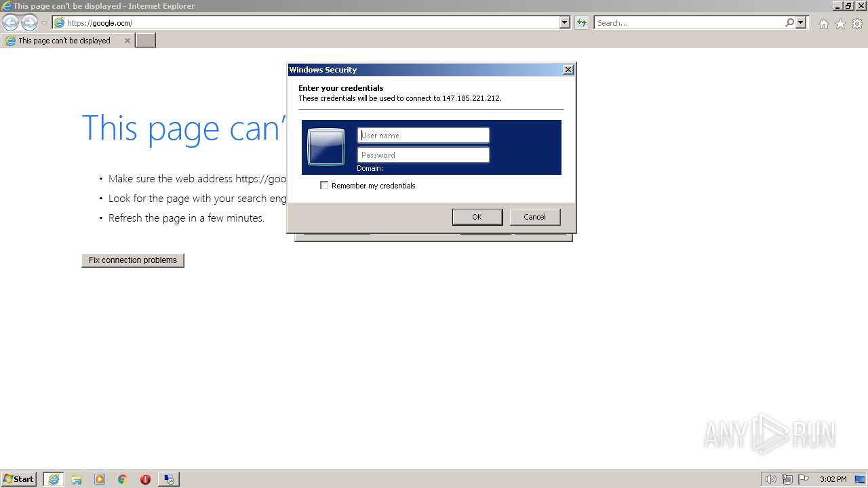Open the search provider dropdown arrow
This screenshot has width=868, height=488.
tap(801, 22)
